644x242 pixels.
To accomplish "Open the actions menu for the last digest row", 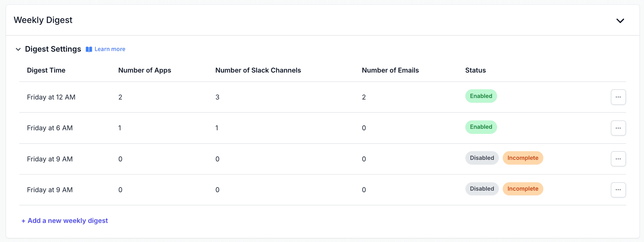I will coord(618,190).
